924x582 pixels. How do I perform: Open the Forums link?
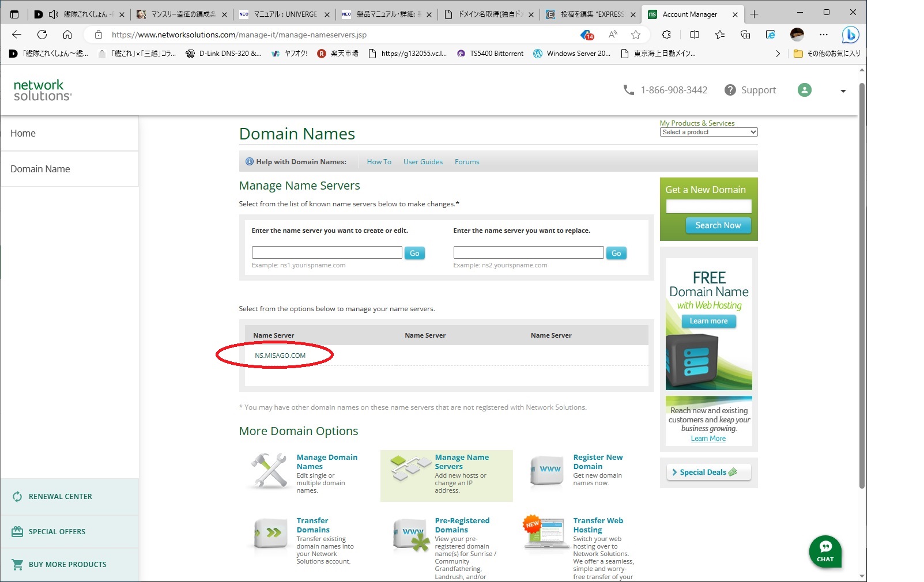[x=467, y=162]
